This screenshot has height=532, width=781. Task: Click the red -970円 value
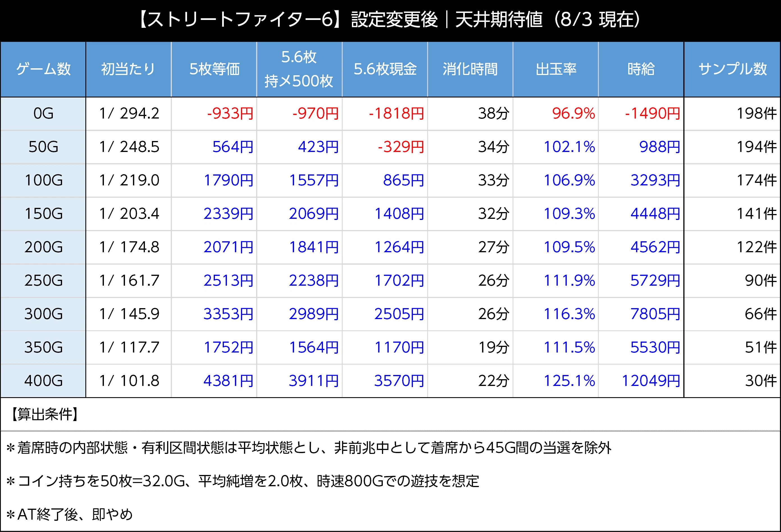[x=316, y=113]
